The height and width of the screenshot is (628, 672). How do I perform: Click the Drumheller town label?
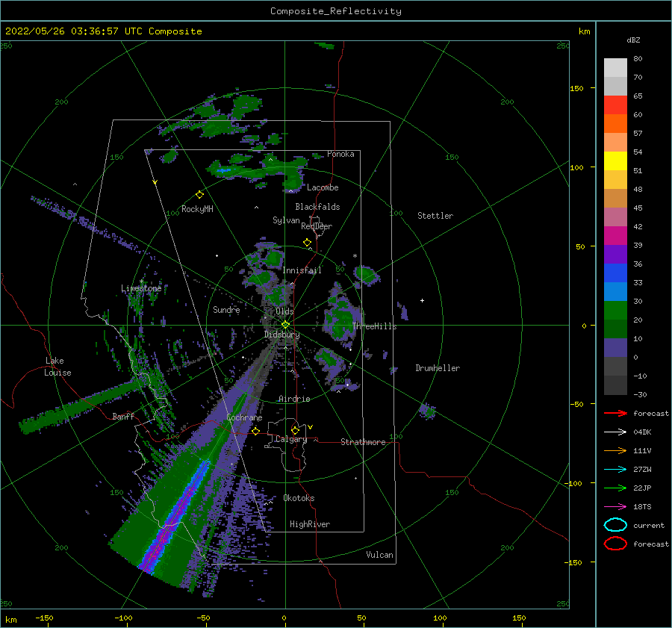tap(438, 368)
